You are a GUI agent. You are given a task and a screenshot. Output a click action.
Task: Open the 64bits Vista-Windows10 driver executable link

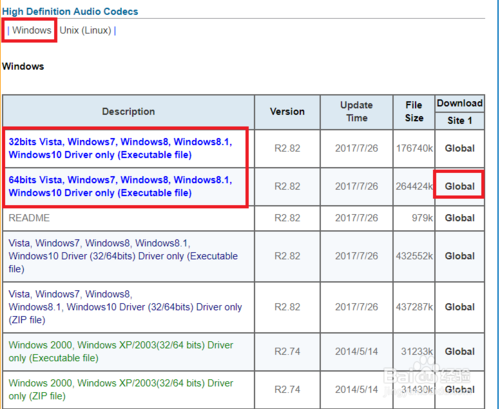pos(120,186)
